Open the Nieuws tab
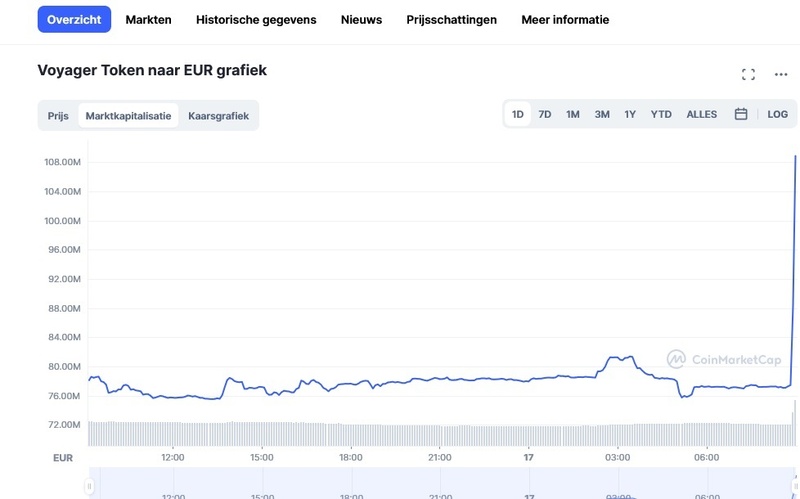This screenshot has width=800, height=499. [x=361, y=19]
